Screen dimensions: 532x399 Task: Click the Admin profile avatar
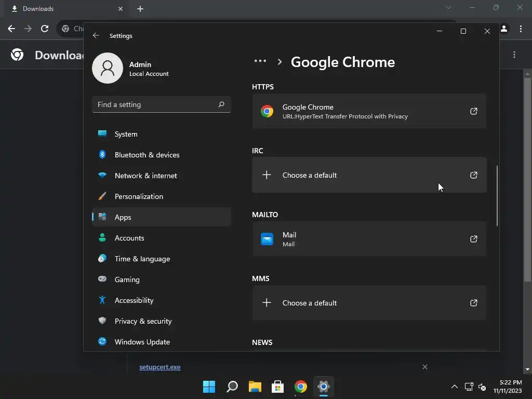(108, 68)
